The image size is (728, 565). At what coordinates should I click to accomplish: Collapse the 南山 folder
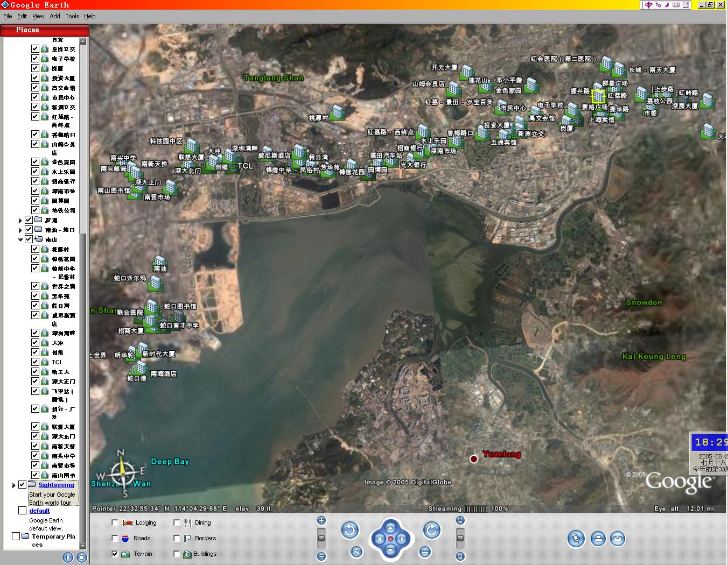(x=20, y=239)
